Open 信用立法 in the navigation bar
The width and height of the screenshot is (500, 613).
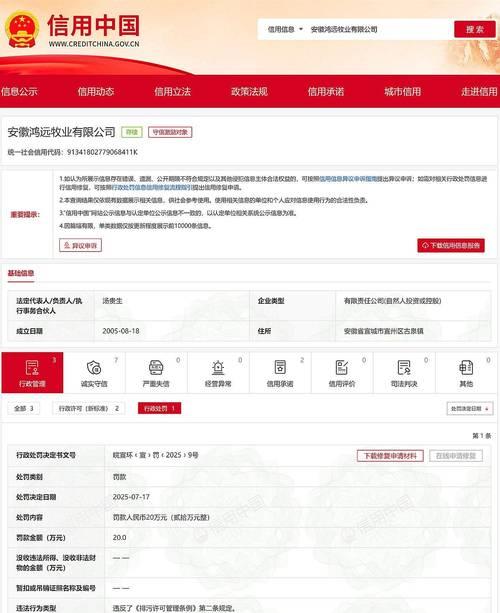click(x=172, y=91)
